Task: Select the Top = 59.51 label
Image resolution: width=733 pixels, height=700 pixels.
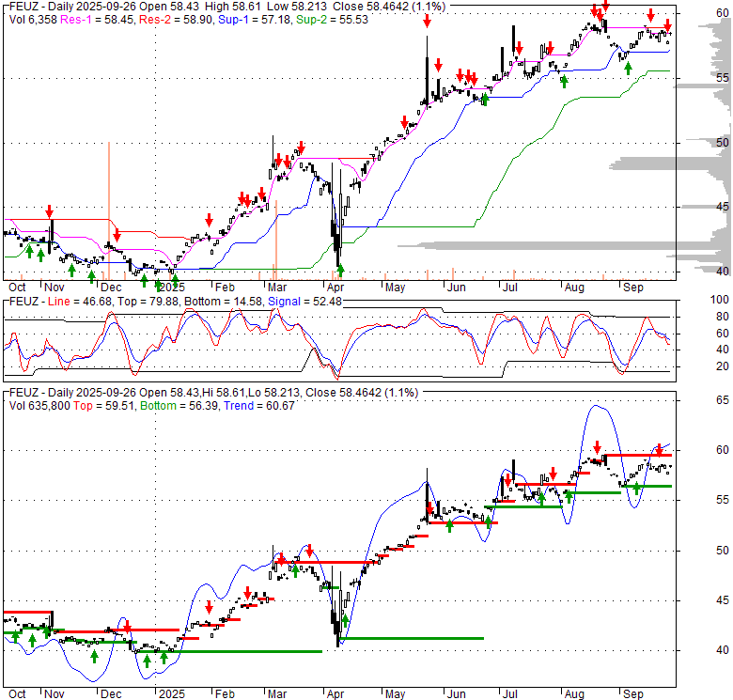Action: [x=103, y=406]
